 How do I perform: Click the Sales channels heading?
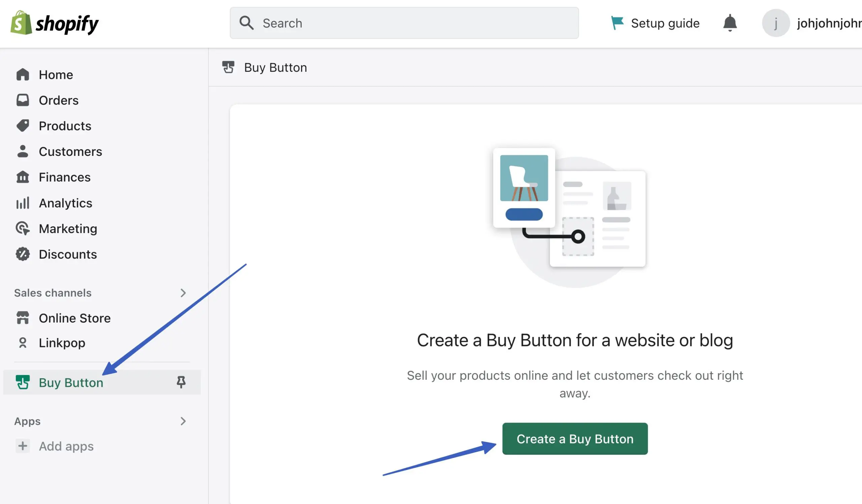pos(53,293)
